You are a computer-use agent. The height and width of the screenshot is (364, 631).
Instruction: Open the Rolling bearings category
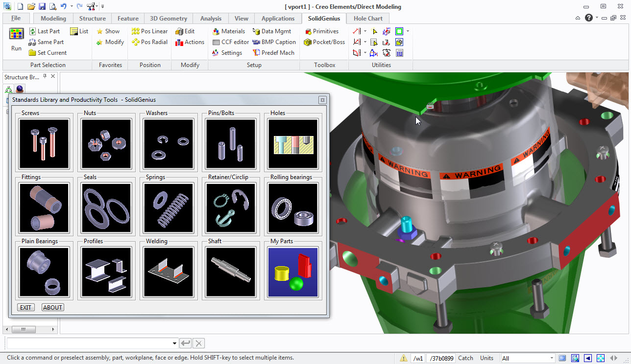[293, 208]
